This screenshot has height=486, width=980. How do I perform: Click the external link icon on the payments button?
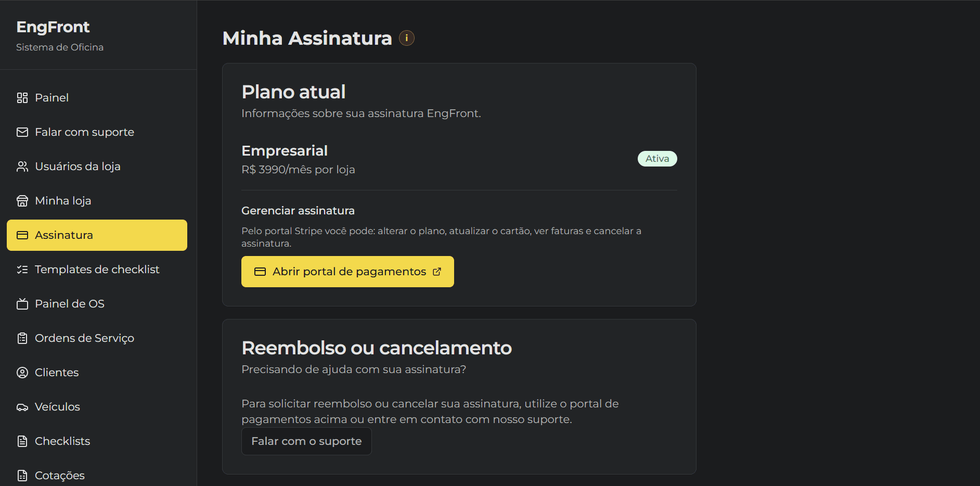click(x=436, y=271)
